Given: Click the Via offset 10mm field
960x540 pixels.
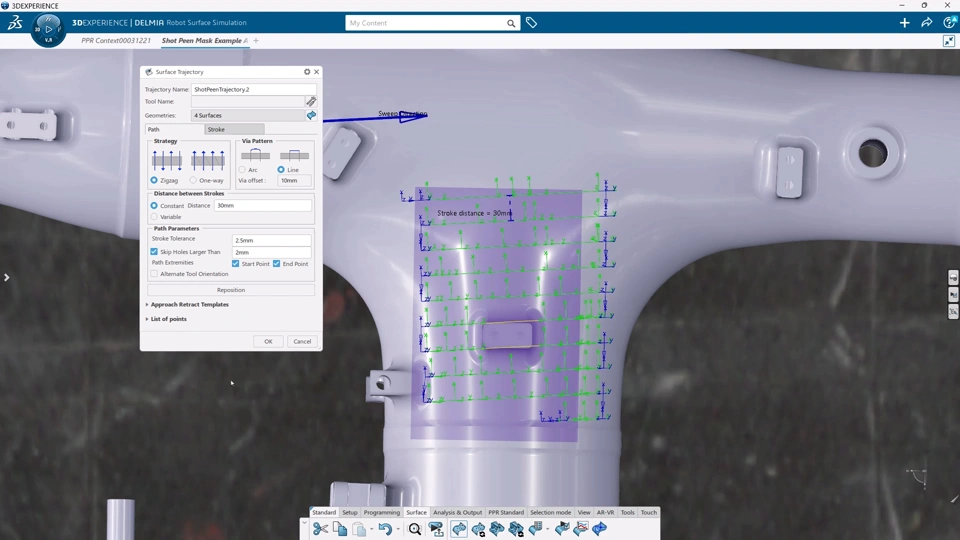Looking at the screenshot, I should tap(294, 181).
